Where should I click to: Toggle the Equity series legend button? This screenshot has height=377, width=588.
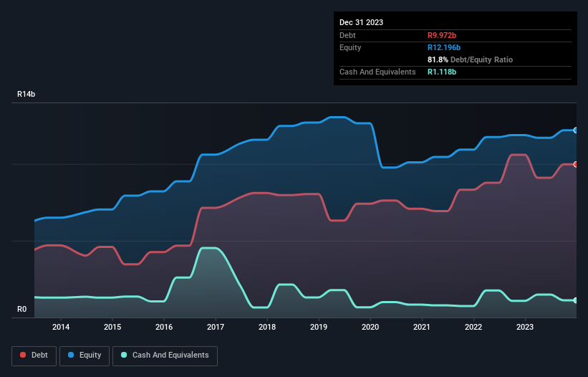85,355
